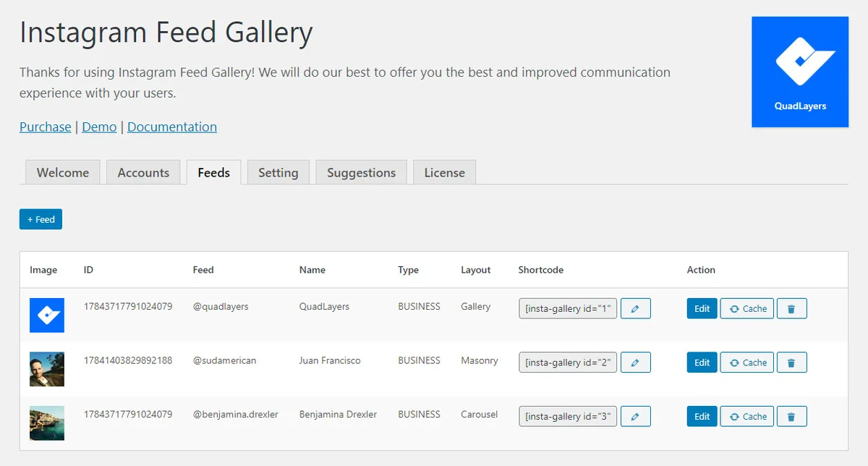Viewport: 868px width, 466px height.
Task: Click the QuadLayers feed thumbnail image
Action: click(x=47, y=315)
